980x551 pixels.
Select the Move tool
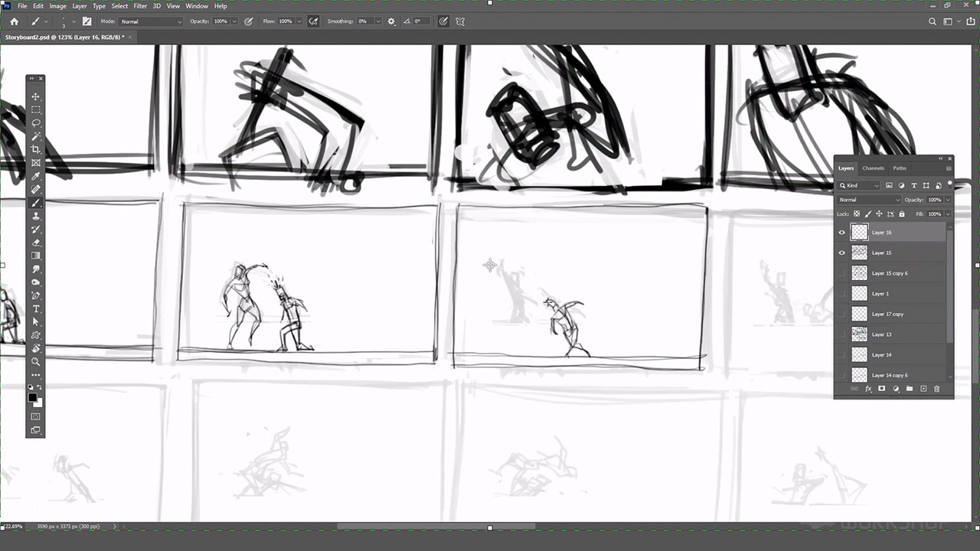tap(36, 96)
